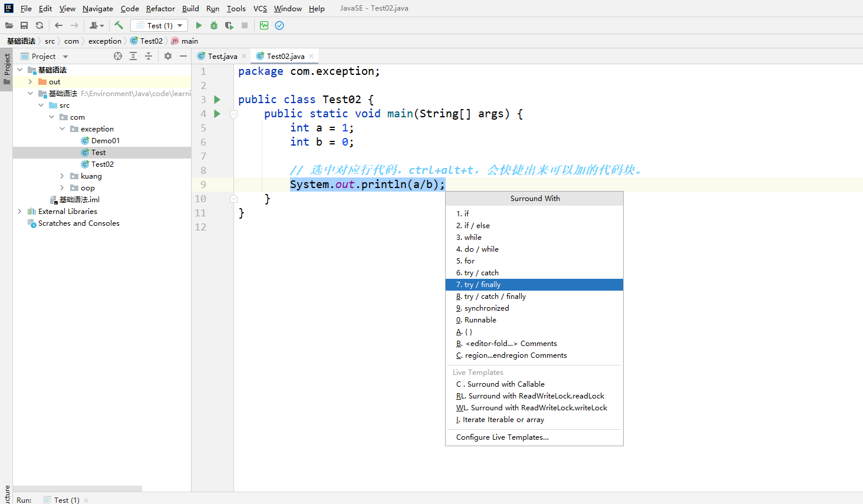Run the Test (1) configuration
Image resolution: width=863 pixels, height=504 pixels.
199,25
